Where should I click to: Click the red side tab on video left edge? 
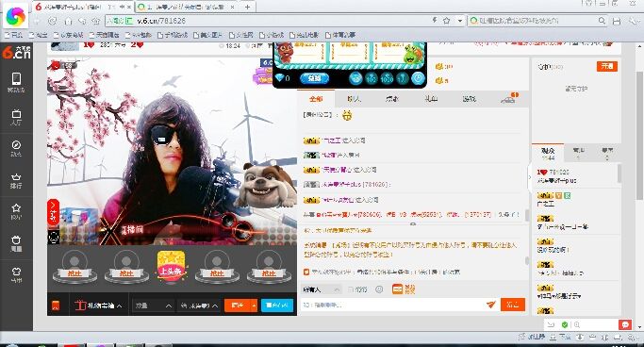pos(53,212)
